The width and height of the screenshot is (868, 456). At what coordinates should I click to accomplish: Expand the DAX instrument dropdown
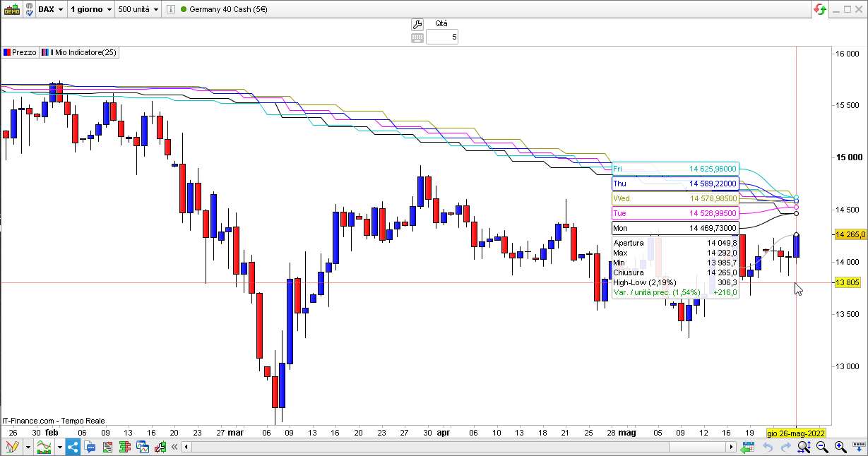click(52, 9)
